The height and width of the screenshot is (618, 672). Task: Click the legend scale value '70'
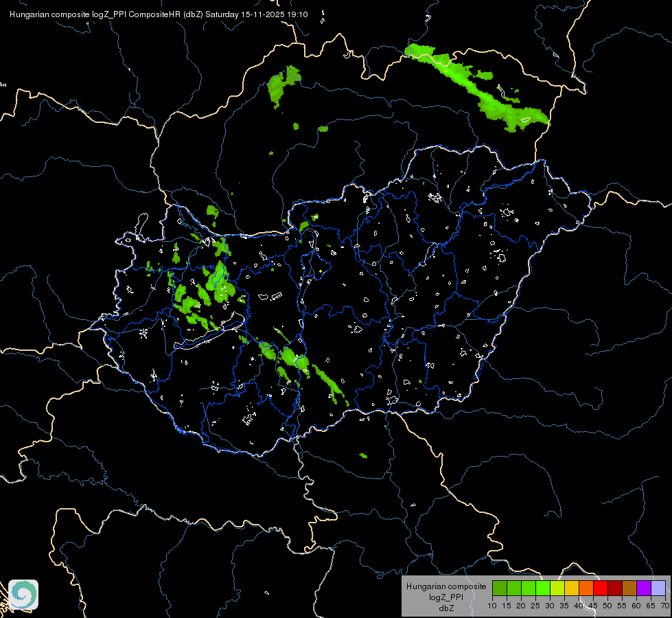pos(665,606)
